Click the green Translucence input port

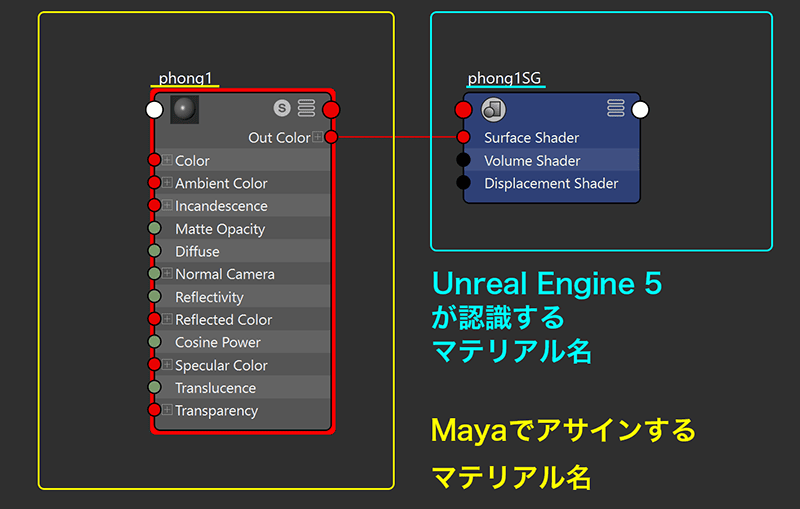[154, 387]
